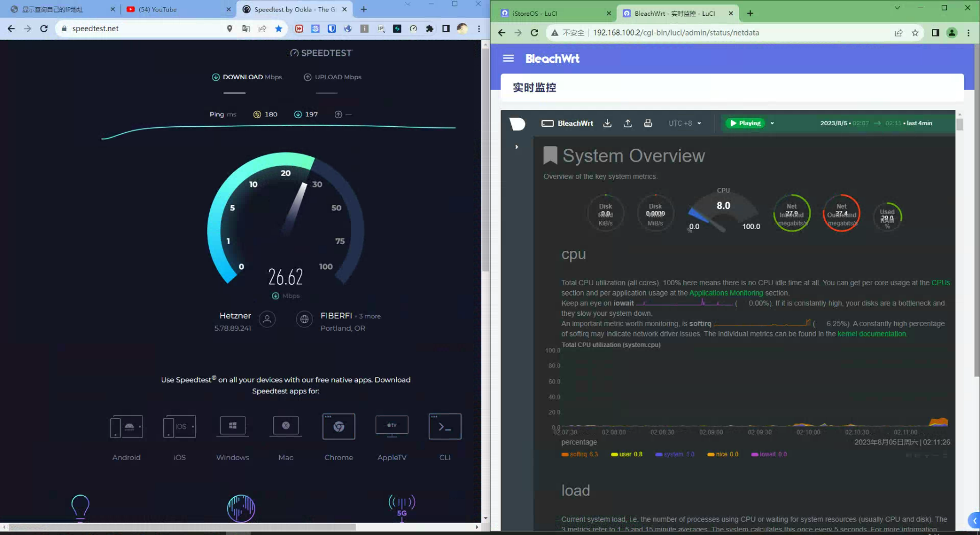980x535 pixels.
Task: Click the Disk Read gauge
Action: pyautogui.click(x=605, y=214)
